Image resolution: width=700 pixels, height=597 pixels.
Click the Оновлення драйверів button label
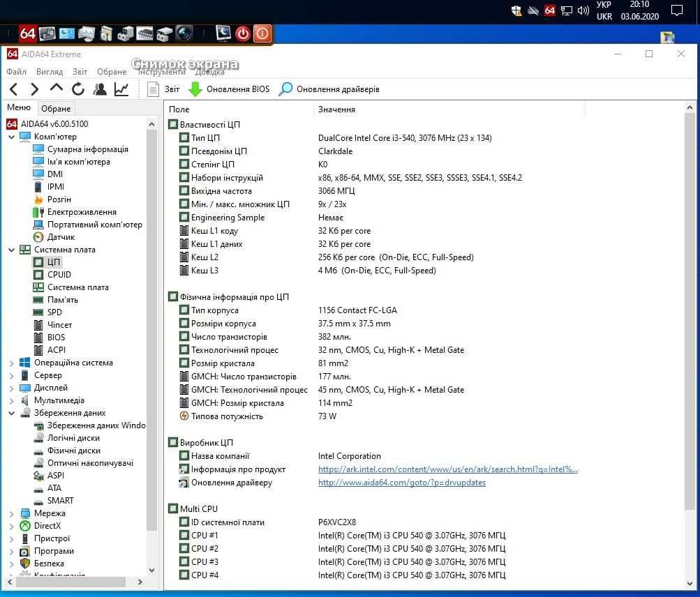pyautogui.click(x=338, y=89)
